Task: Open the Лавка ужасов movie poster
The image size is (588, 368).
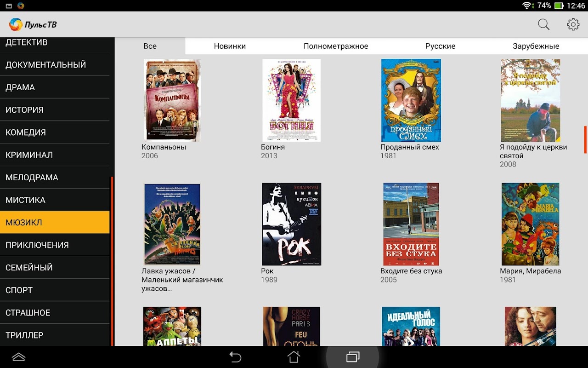Action: (172, 224)
